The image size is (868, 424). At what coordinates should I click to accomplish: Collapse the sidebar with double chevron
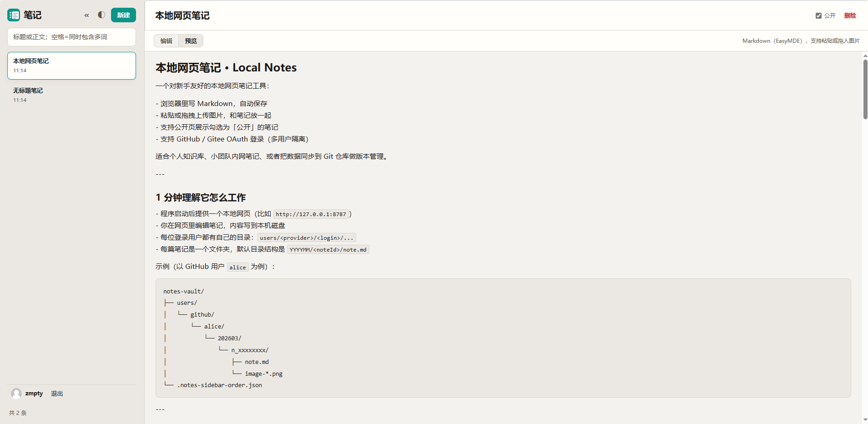[x=86, y=15]
